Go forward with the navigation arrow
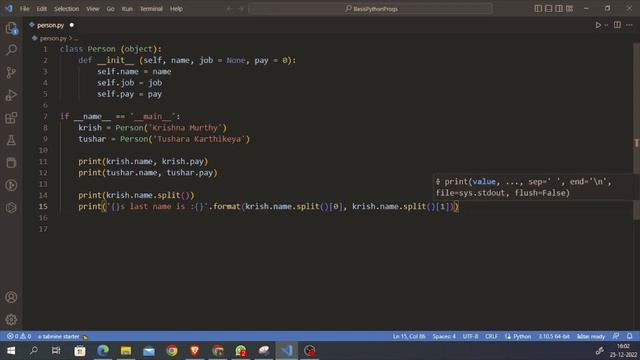Image resolution: width=640 pixels, height=360 pixels. [x=241, y=9]
